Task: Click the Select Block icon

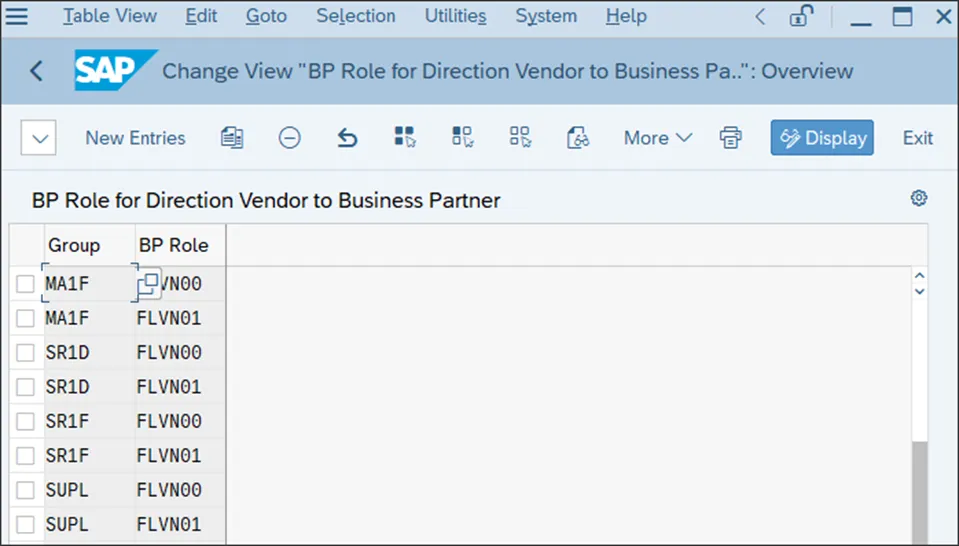Action: (462, 137)
